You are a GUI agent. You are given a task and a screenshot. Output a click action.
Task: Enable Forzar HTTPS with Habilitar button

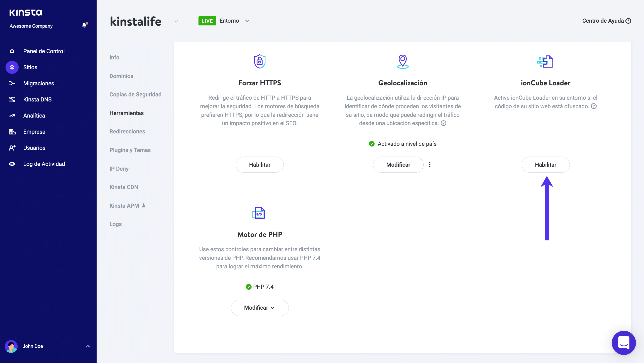pos(260,165)
